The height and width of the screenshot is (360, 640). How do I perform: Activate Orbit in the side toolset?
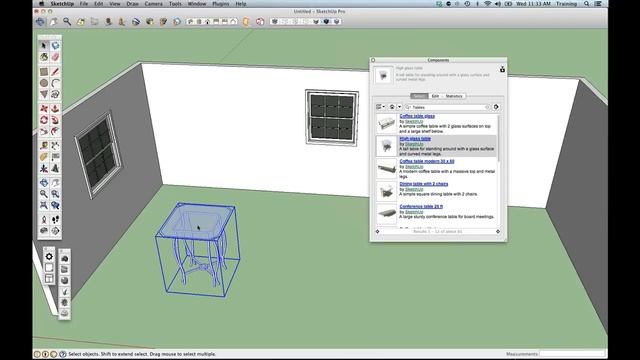coord(44,182)
